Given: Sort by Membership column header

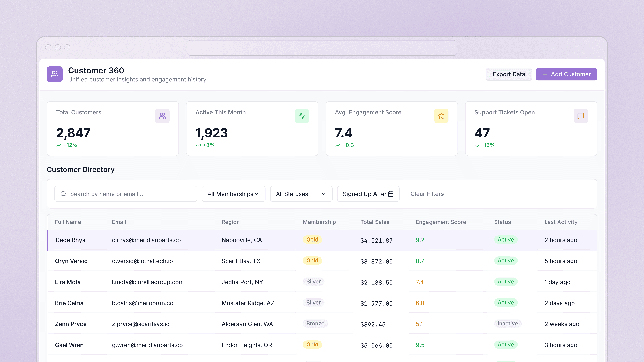Looking at the screenshot, I should pyautogui.click(x=319, y=222).
